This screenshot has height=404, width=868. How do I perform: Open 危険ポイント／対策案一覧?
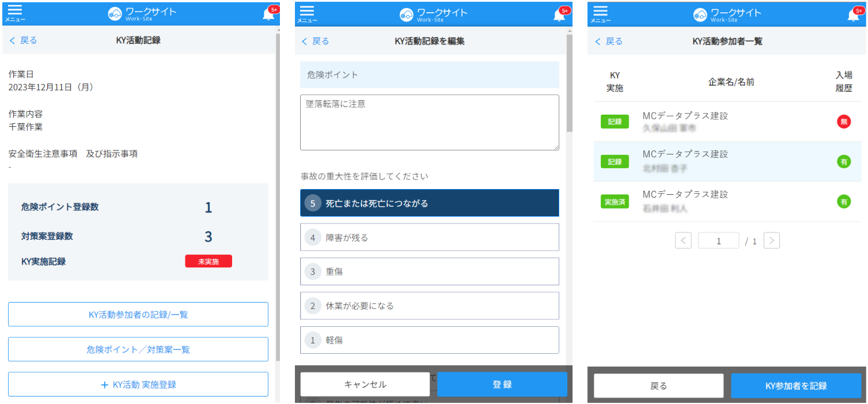tap(138, 350)
